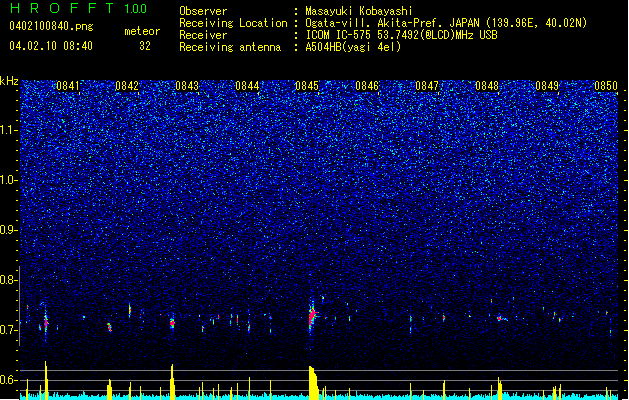The width and height of the screenshot is (629, 400).
Task: Click the 'Observer' field label
Action: click(203, 11)
